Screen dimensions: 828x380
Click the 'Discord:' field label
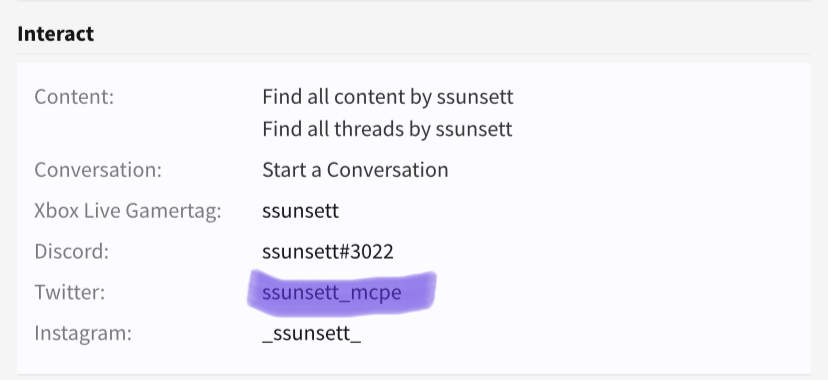(71, 252)
